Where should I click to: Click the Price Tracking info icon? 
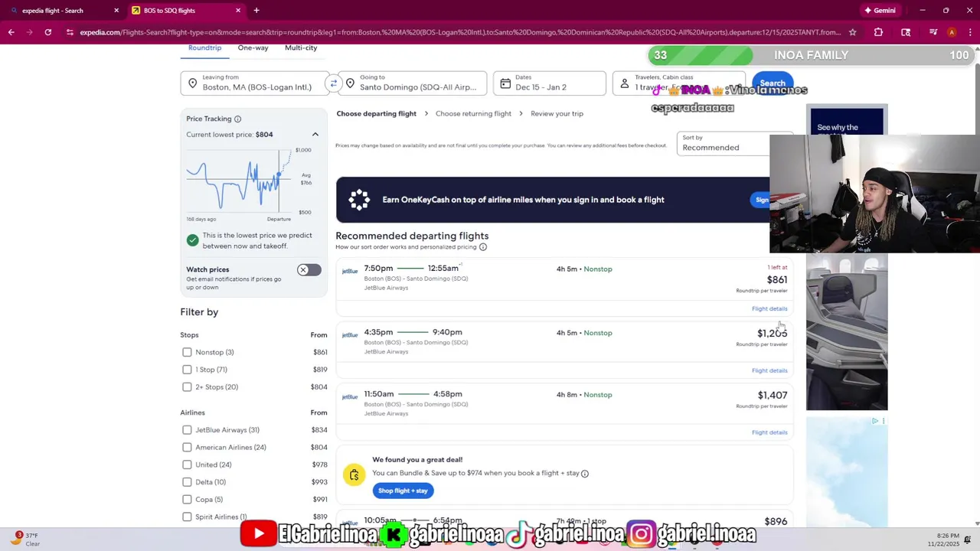(x=237, y=119)
